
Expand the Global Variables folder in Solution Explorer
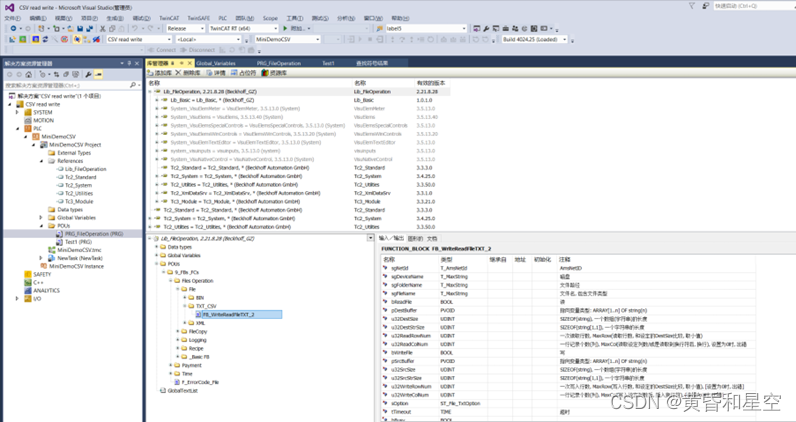[42, 218]
